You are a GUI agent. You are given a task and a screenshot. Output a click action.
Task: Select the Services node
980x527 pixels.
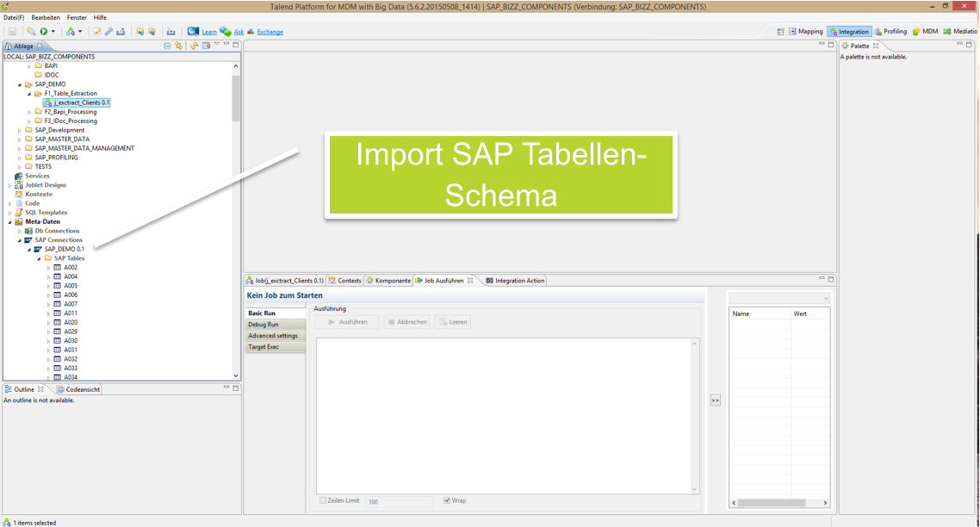[37, 177]
